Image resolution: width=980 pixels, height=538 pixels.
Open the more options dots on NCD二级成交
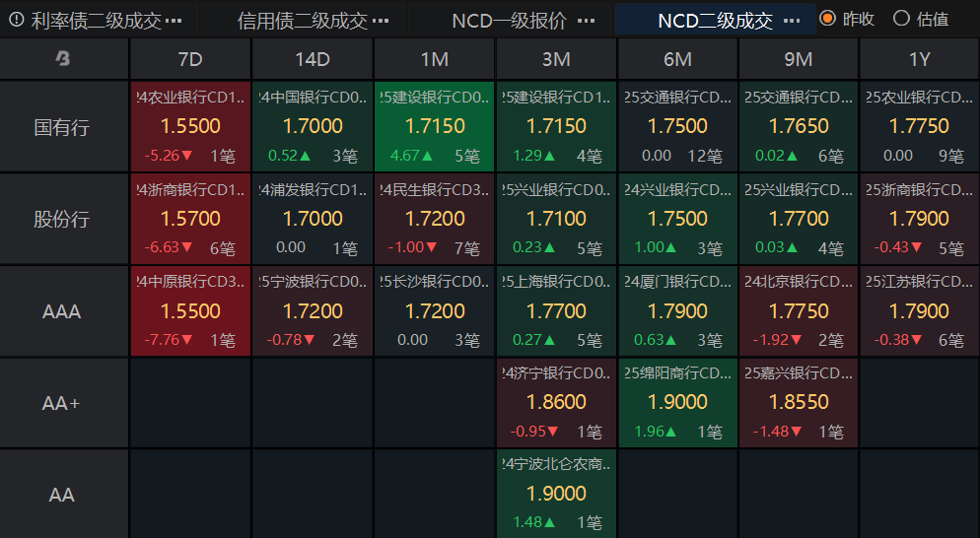792,22
